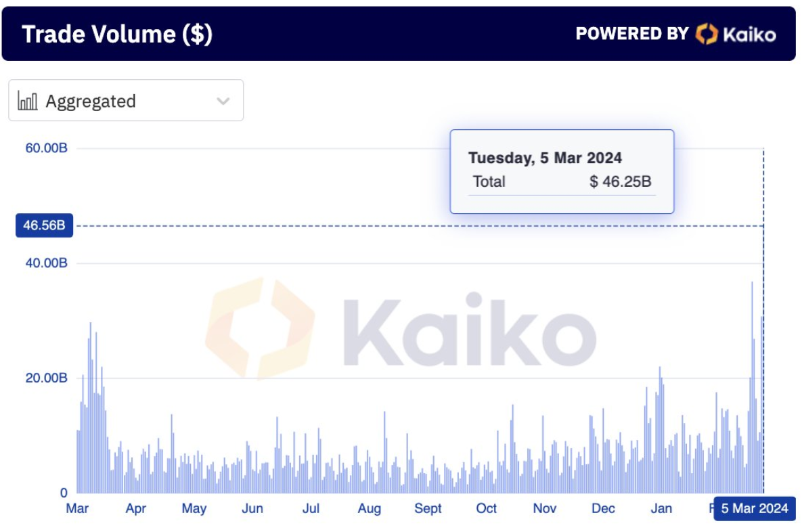Open the Aggregated dropdown

(x=126, y=101)
